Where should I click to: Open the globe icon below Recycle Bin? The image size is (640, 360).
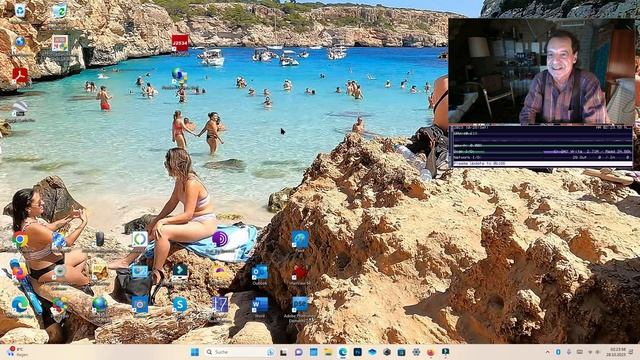tap(20, 42)
